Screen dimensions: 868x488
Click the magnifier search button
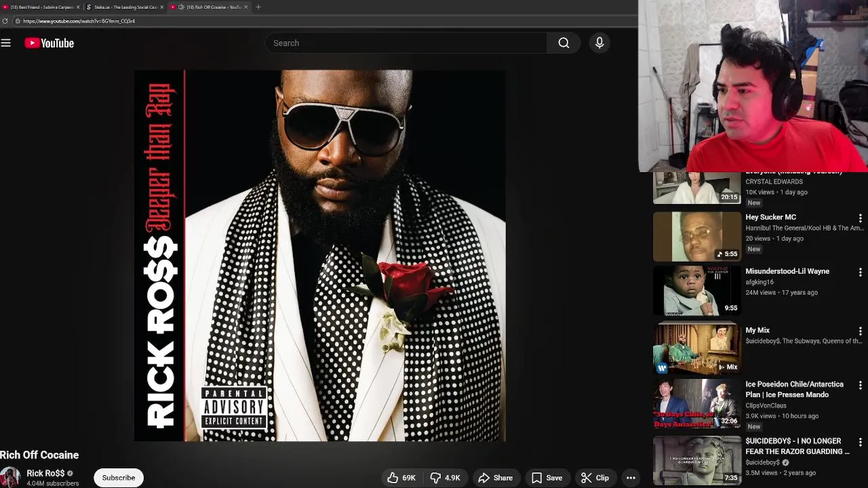point(564,43)
